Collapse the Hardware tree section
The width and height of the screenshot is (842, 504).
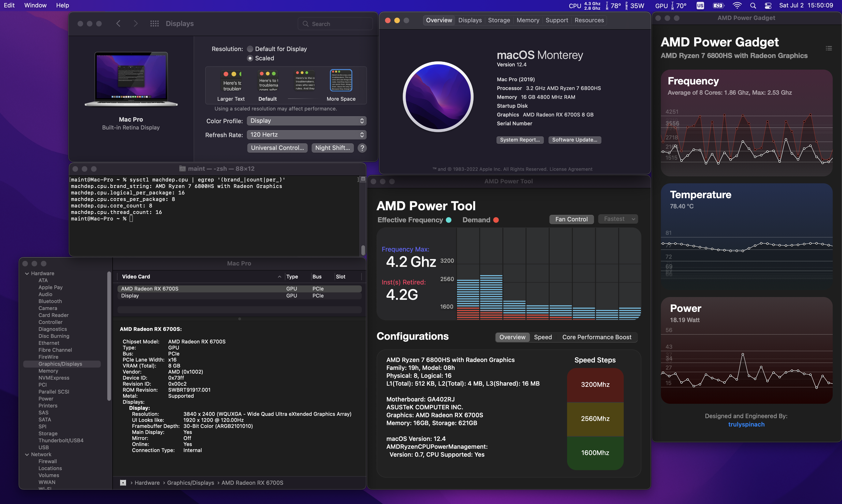pos(27,273)
